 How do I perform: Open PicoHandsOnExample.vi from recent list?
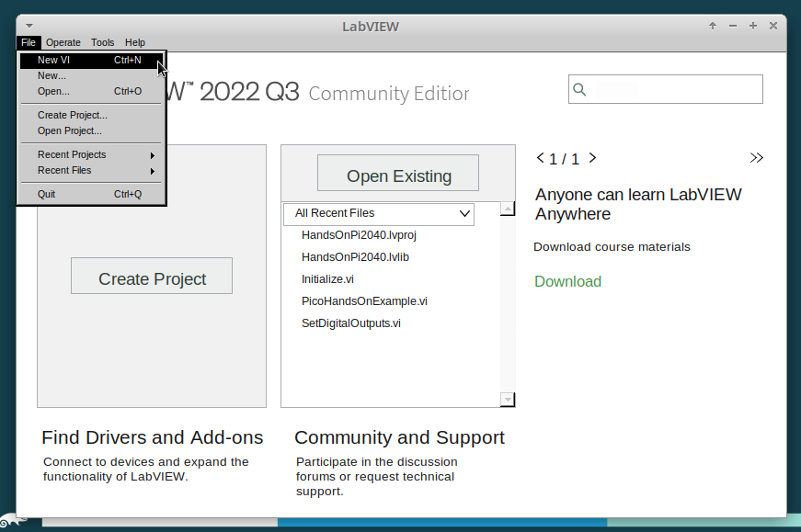pyautogui.click(x=364, y=301)
